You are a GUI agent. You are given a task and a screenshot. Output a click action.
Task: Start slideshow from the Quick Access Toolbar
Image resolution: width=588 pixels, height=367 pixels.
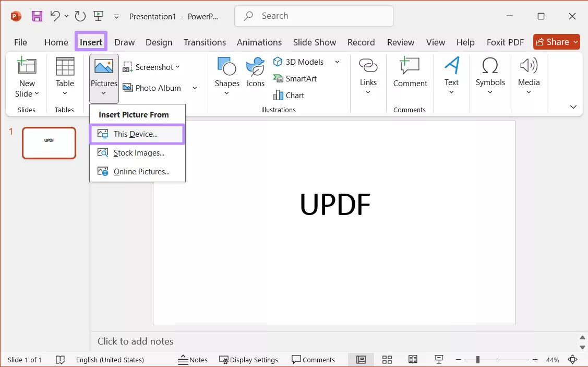point(98,16)
